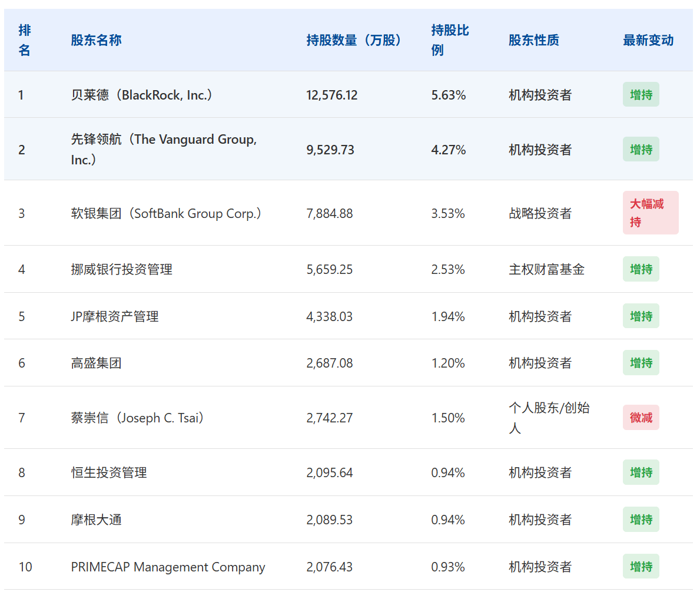Click the 增持 badge for 挪威银行投资管理

tap(641, 269)
